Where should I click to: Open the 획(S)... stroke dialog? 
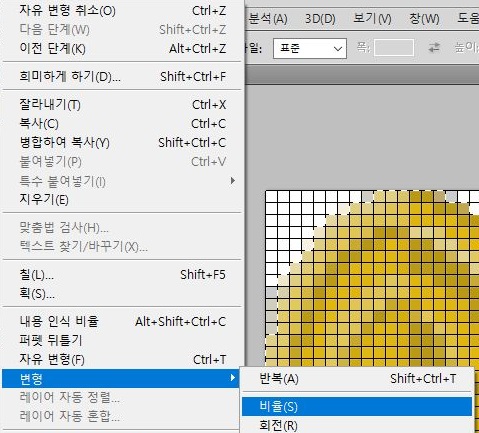click(122, 294)
